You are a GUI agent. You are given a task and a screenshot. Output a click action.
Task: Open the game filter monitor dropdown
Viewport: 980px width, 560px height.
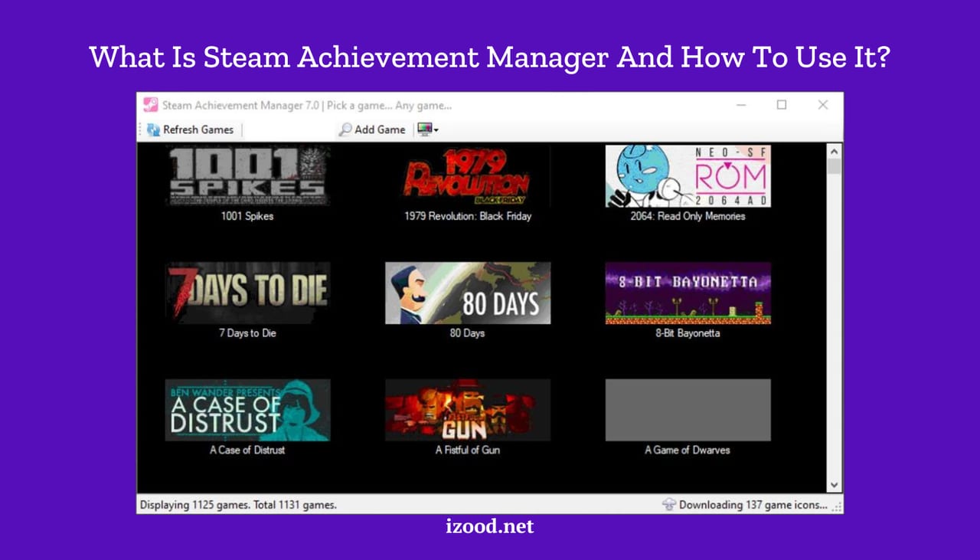427,129
